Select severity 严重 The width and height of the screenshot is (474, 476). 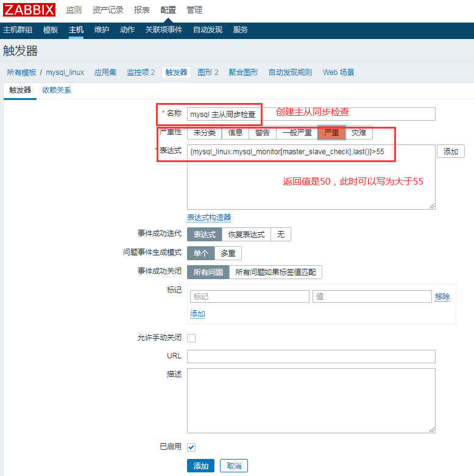[x=331, y=133]
